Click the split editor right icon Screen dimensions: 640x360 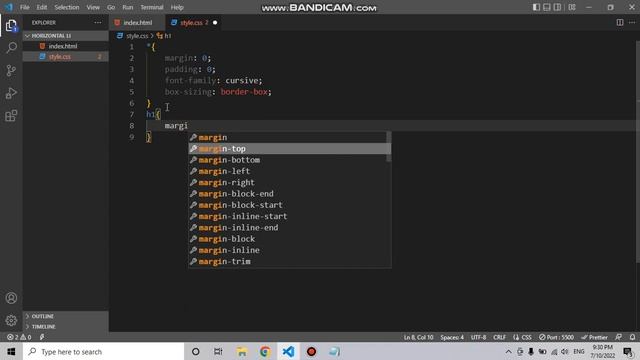click(620, 22)
